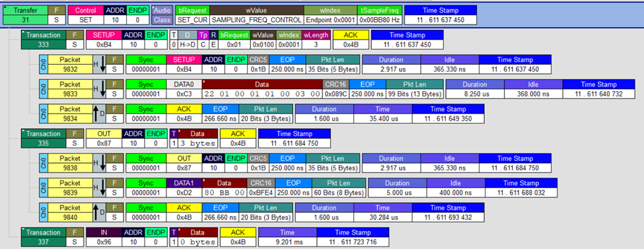Click Sync 00000001 cell of Packet 9832
This screenshot has width=644, height=249.
click(x=146, y=65)
